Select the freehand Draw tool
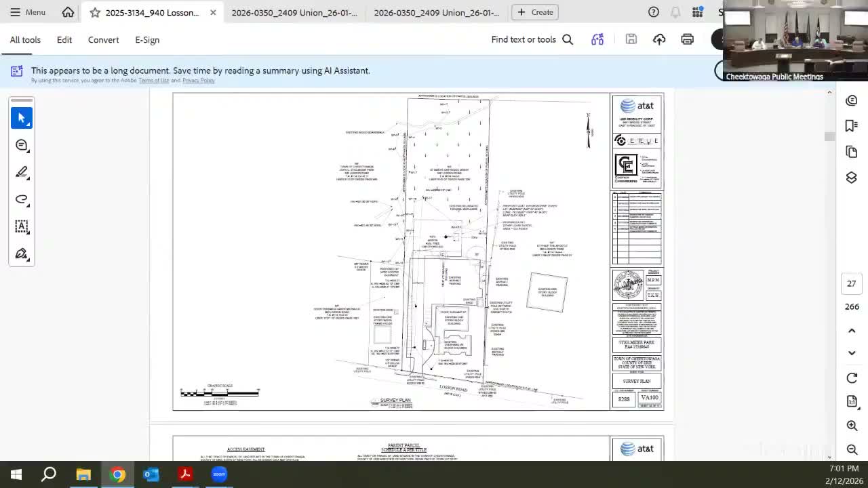This screenshot has height=488, width=868. coord(22,199)
